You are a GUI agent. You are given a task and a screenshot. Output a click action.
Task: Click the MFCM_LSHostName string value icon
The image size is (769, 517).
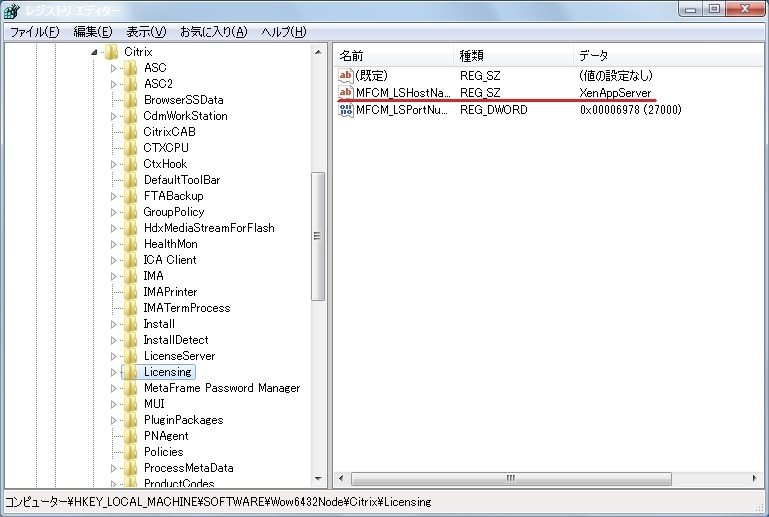[x=346, y=92]
